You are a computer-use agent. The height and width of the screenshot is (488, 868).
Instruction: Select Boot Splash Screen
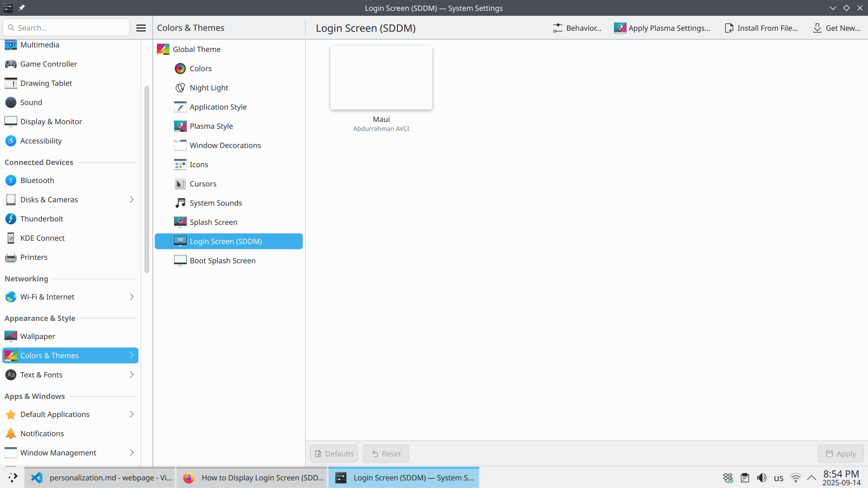(x=229, y=261)
